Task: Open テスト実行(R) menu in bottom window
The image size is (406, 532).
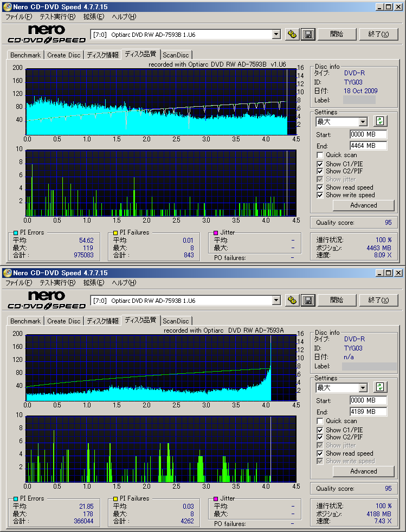Action: point(57,283)
